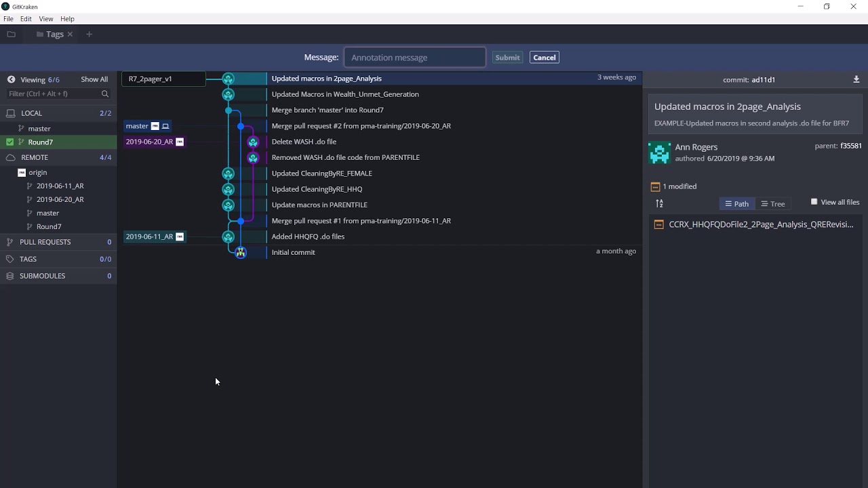This screenshot has width=868, height=488.
Task: Click the merge node for pull request #2
Action: 241,126
